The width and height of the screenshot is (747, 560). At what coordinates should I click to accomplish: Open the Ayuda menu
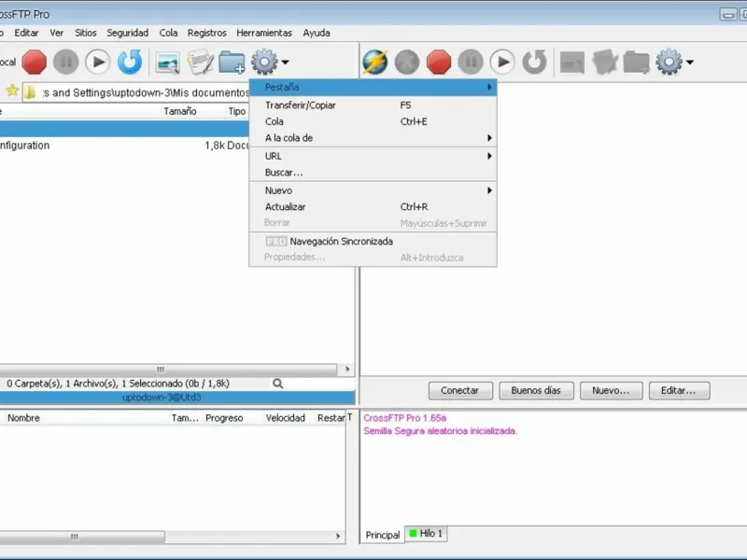[317, 33]
